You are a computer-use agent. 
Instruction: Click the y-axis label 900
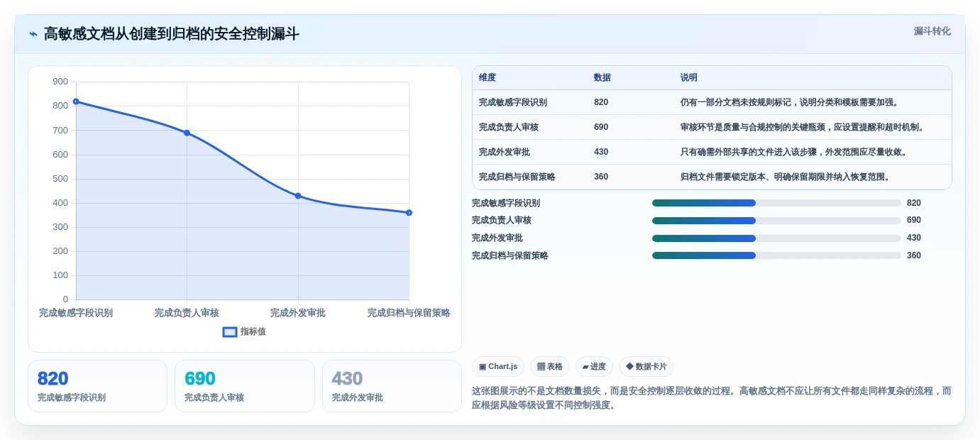(x=60, y=82)
